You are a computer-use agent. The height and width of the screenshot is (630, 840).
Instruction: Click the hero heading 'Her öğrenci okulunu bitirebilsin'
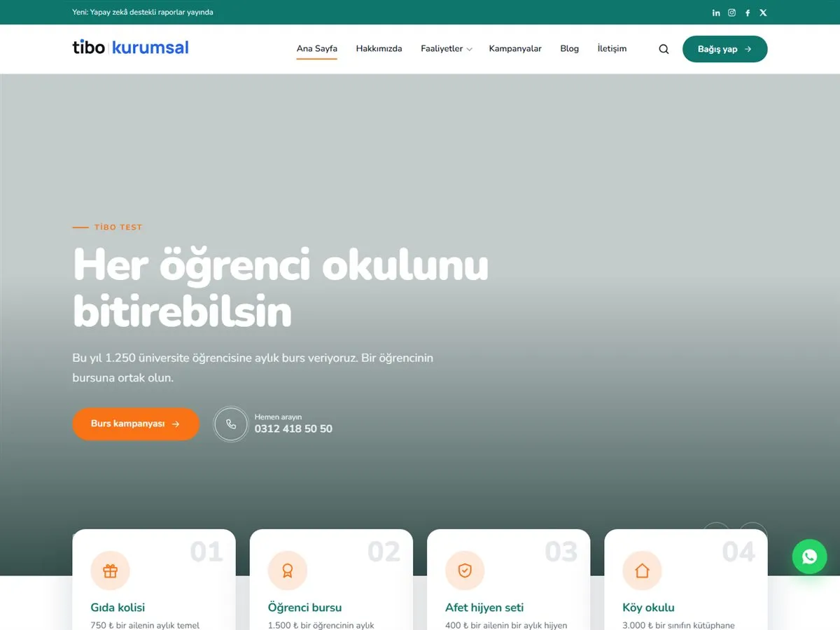[x=281, y=287]
